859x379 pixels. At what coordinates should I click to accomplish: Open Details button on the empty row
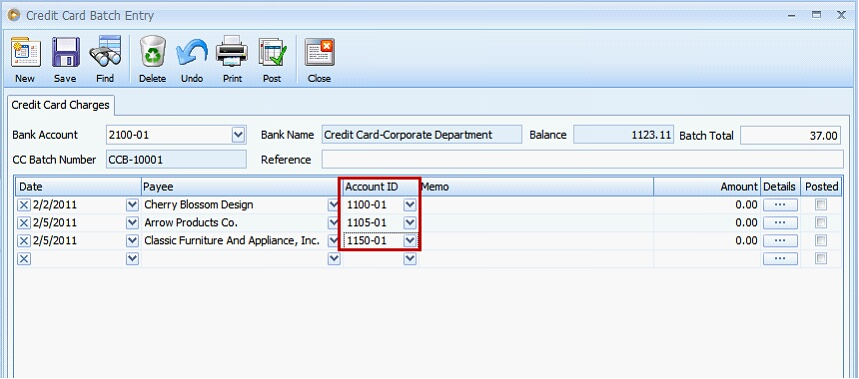780,259
